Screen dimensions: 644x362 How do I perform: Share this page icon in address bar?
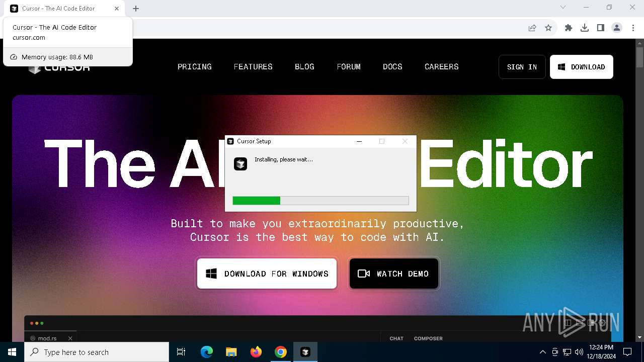click(532, 28)
